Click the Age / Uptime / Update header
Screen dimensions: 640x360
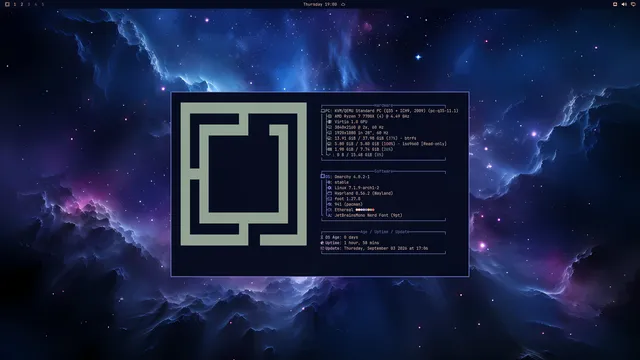pos(384,232)
